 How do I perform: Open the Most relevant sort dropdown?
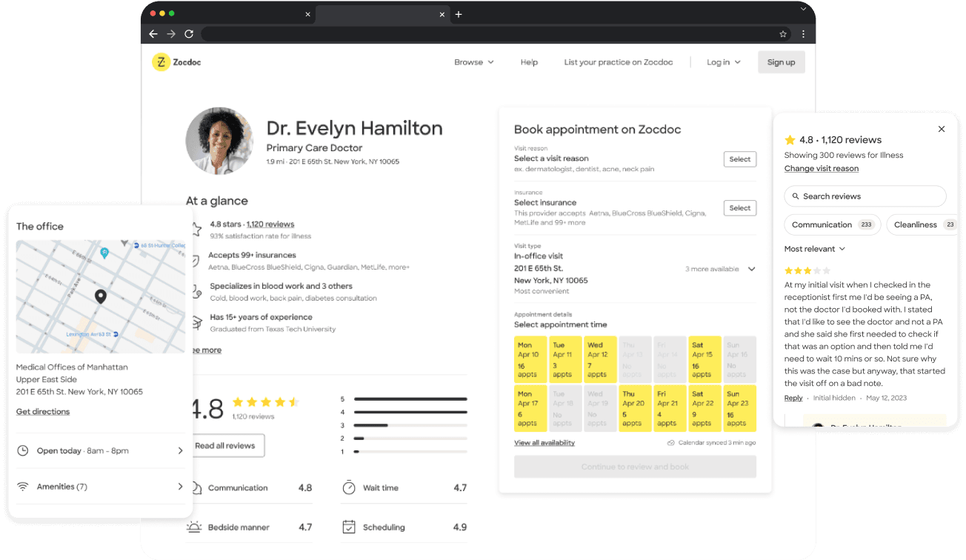[x=815, y=249]
